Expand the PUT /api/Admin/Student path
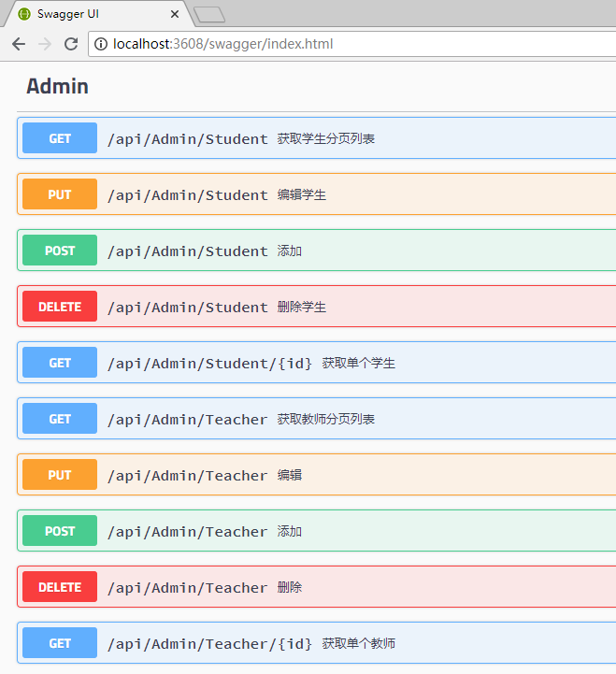Image resolution: width=616 pixels, height=674 pixels. click(188, 195)
